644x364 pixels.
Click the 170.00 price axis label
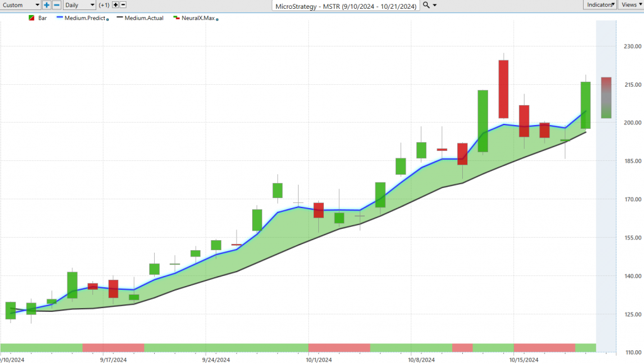tap(633, 199)
